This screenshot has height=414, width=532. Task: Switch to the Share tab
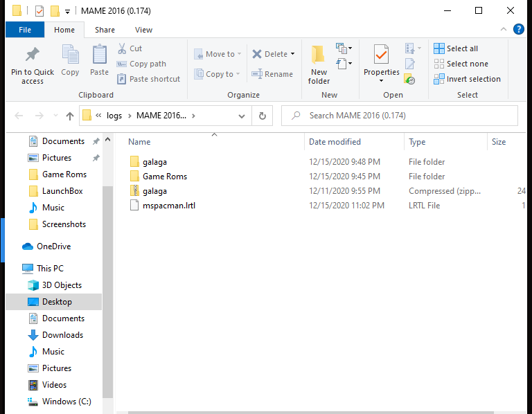pyautogui.click(x=105, y=30)
